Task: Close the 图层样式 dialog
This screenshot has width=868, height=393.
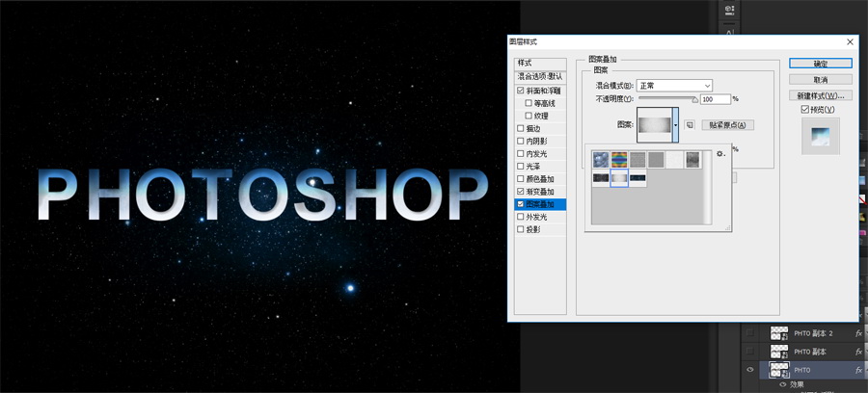Action: pyautogui.click(x=851, y=42)
